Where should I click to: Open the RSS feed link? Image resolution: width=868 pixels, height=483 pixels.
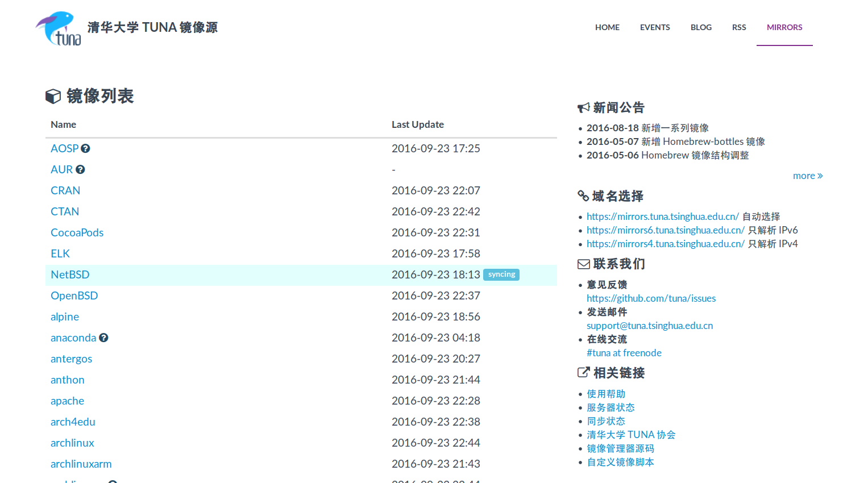[x=739, y=27]
